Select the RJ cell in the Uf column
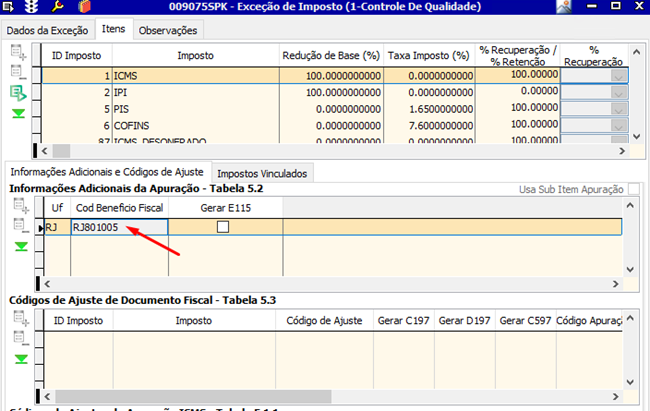This screenshot has width=650, height=411. click(x=57, y=227)
